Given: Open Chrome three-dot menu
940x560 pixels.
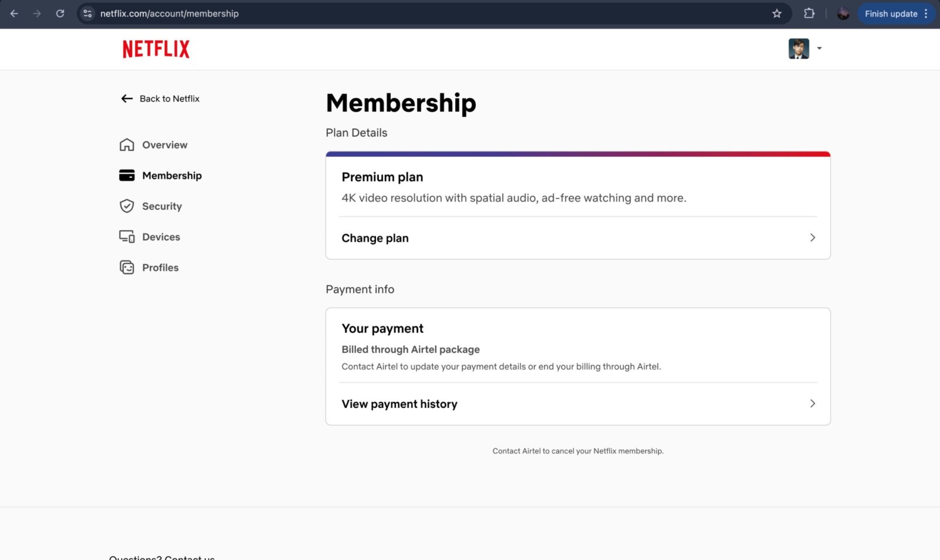Looking at the screenshot, I should (x=926, y=14).
